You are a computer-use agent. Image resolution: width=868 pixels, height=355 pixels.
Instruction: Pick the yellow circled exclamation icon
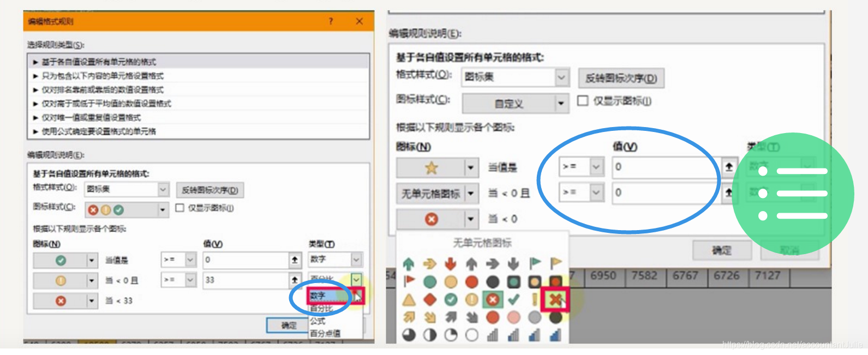(472, 299)
